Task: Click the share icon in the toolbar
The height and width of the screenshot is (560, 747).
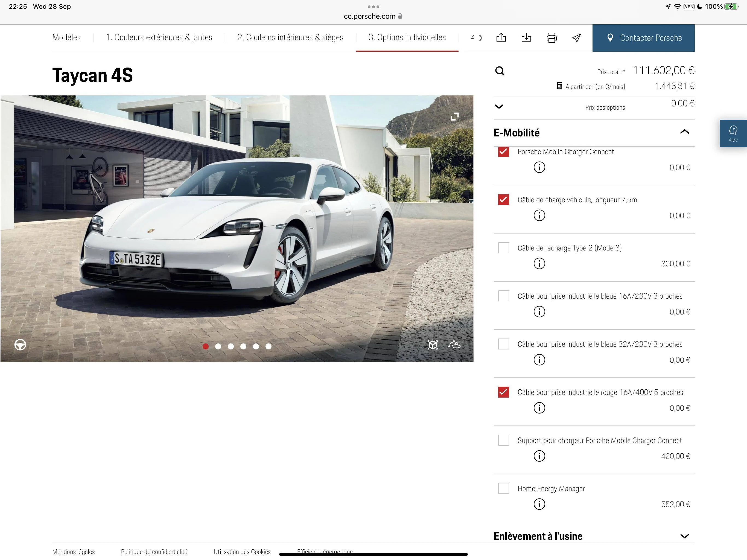Action: click(x=501, y=37)
